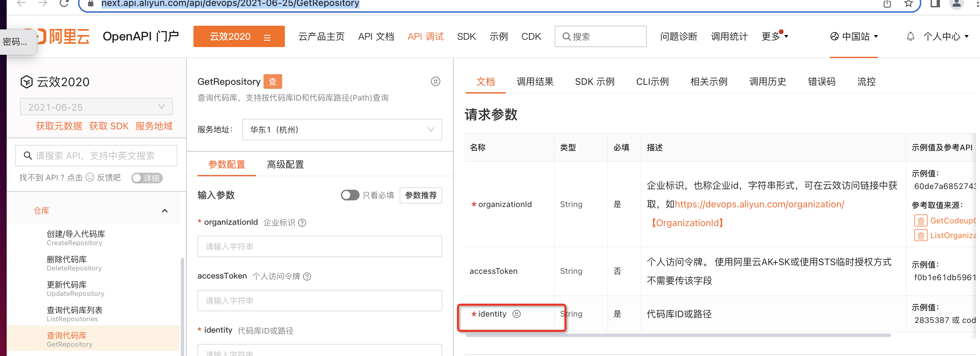980x356 pixels.
Task: Click the 查 badge next to GetCodeup reference
Action: point(921,221)
